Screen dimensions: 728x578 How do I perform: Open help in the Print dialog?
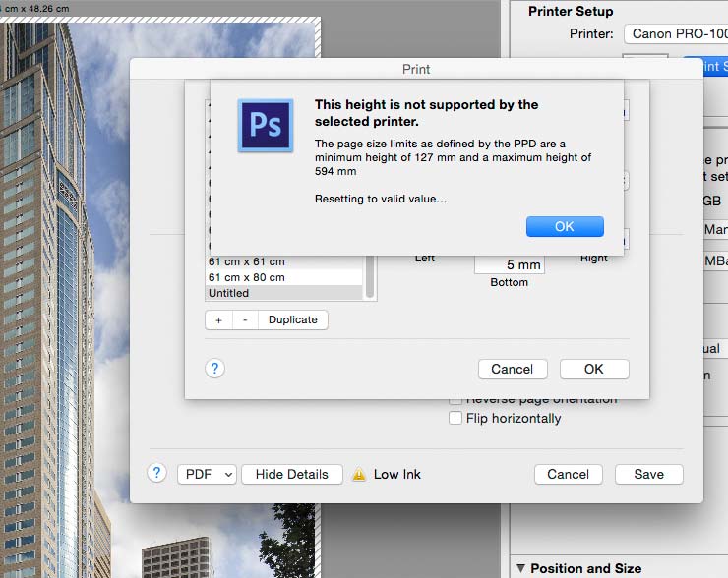click(x=157, y=474)
